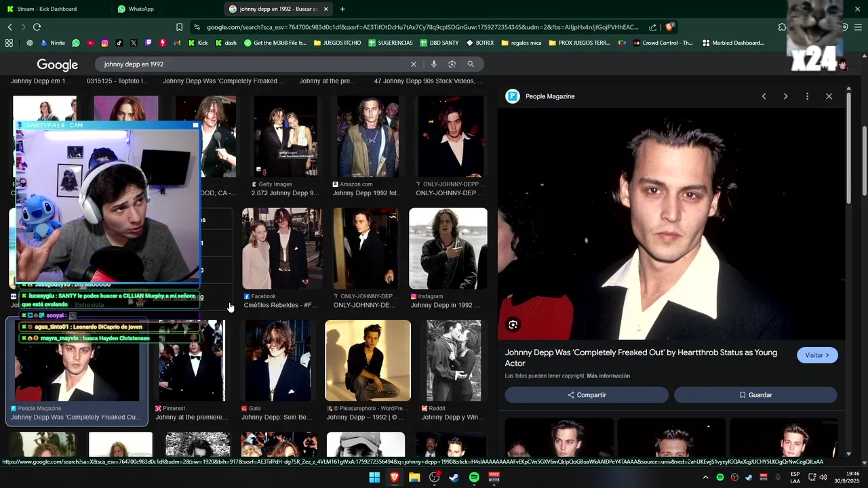
Task: Open the Crowd Control bookmark
Action: click(x=663, y=43)
